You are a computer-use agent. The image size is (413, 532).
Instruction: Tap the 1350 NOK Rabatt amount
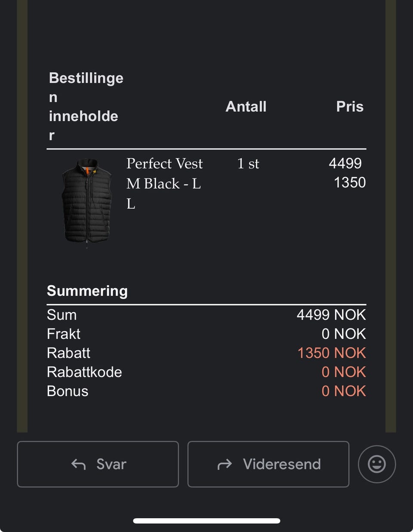(x=331, y=353)
